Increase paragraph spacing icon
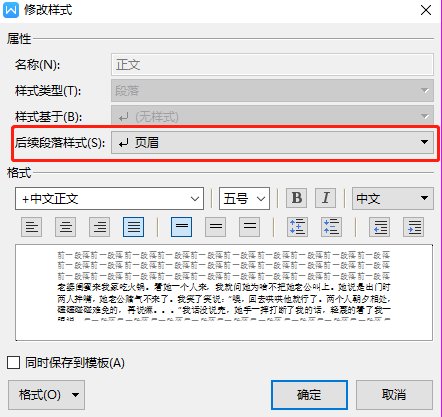The width and height of the screenshot is (442, 417). point(297,227)
